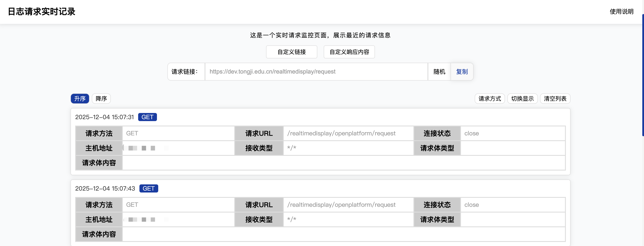This screenshot has width=644, height=246.
Task: Copy the request link with 复制
Action: (462, 72)
